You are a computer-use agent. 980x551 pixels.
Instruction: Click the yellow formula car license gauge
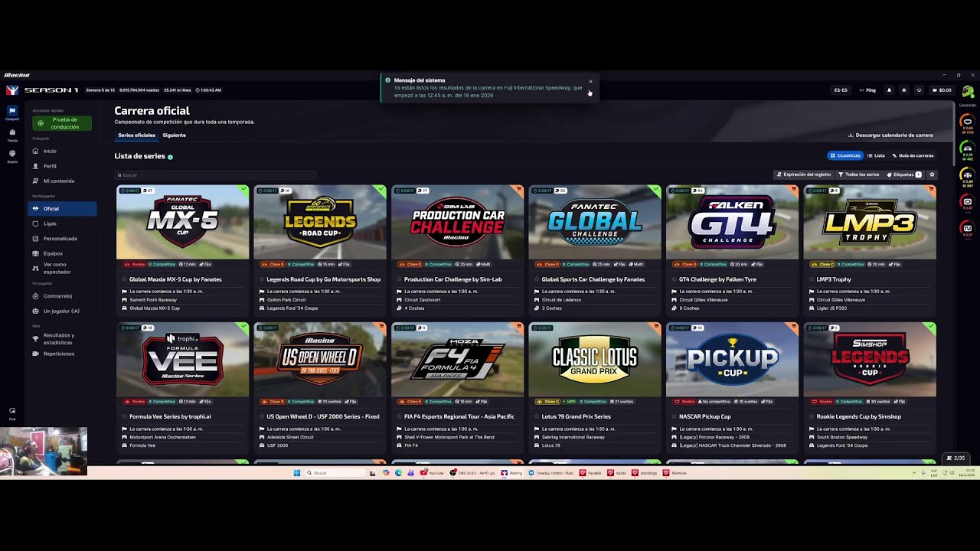967,177
